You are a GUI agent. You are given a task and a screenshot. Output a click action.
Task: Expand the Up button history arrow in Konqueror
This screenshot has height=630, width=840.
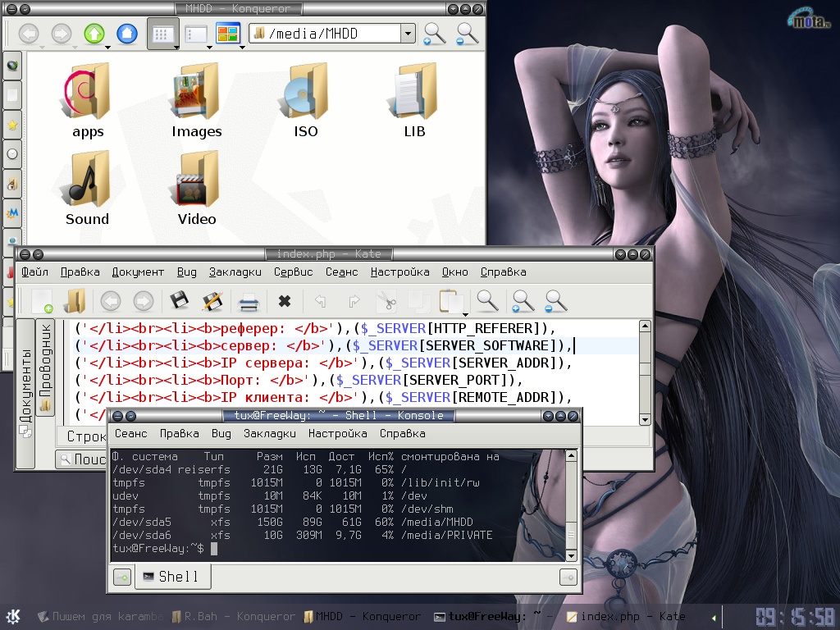(x=107, y=47)
